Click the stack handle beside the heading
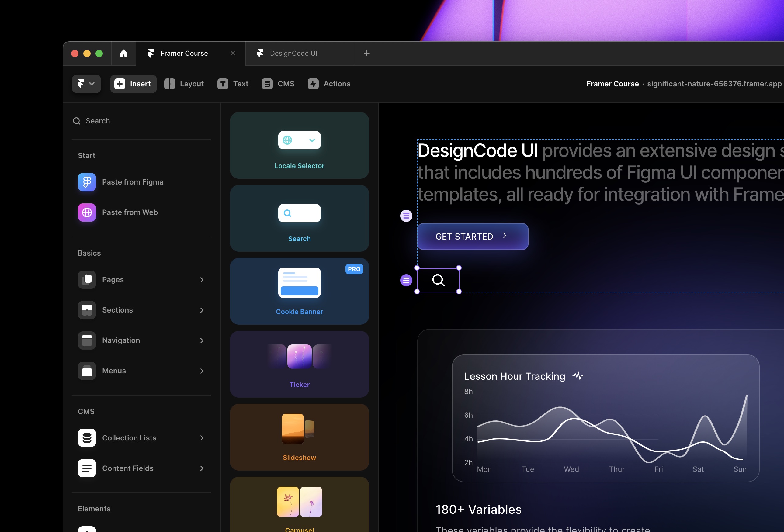Screen dimensions: 784x532 click(x=406, y=216)
